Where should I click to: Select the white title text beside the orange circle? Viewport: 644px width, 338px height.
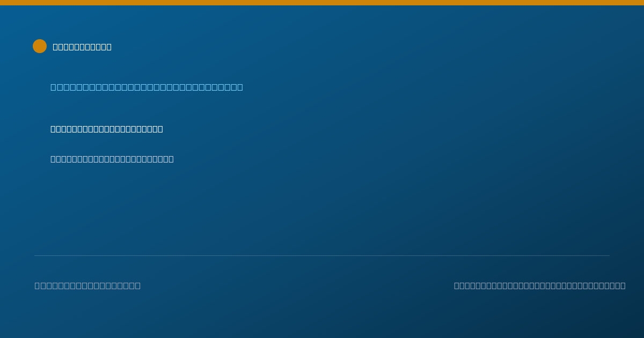point(82,47)
